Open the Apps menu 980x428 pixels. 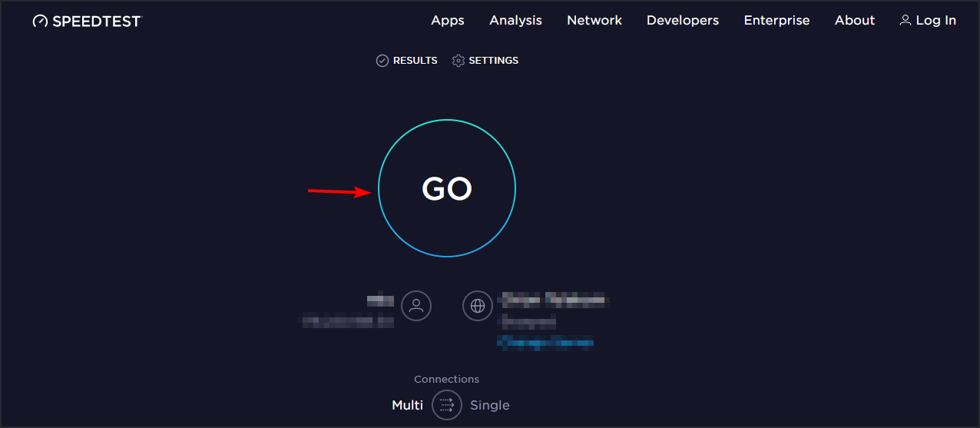pyautogui.click(x=448, y=21)
